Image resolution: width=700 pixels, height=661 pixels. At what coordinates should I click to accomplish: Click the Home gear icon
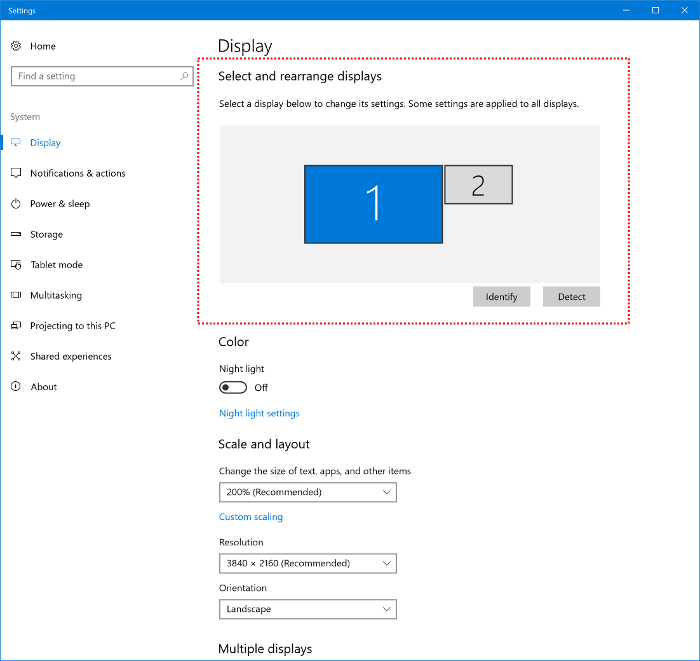pyautogui.click(x=16, y=46)
